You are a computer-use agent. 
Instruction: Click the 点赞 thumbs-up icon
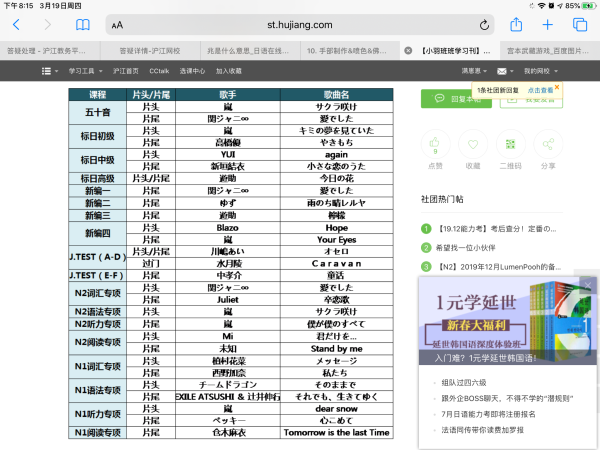pos(435,144)
